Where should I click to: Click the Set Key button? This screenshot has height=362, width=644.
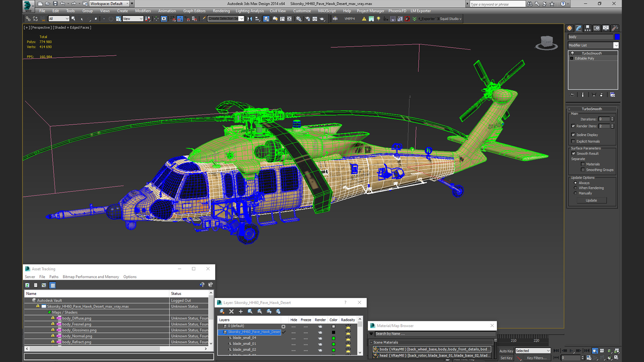pyautogui.click(x=506, y=358)
